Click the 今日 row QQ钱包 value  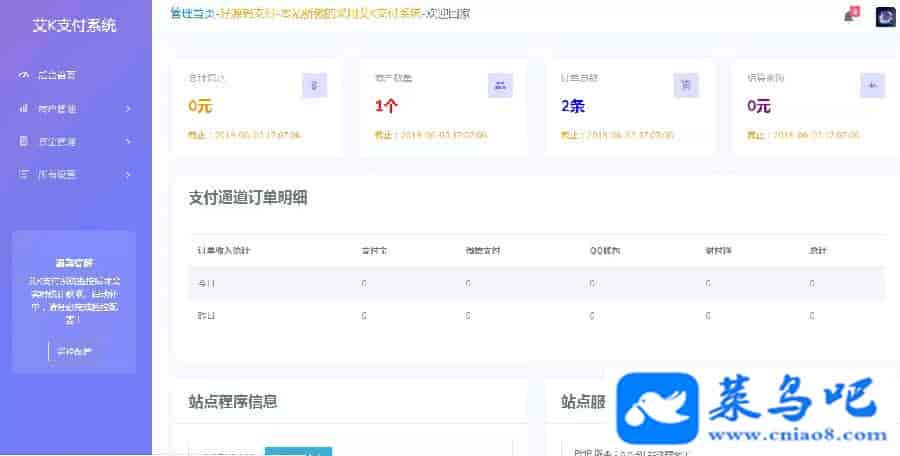[592, 283]
